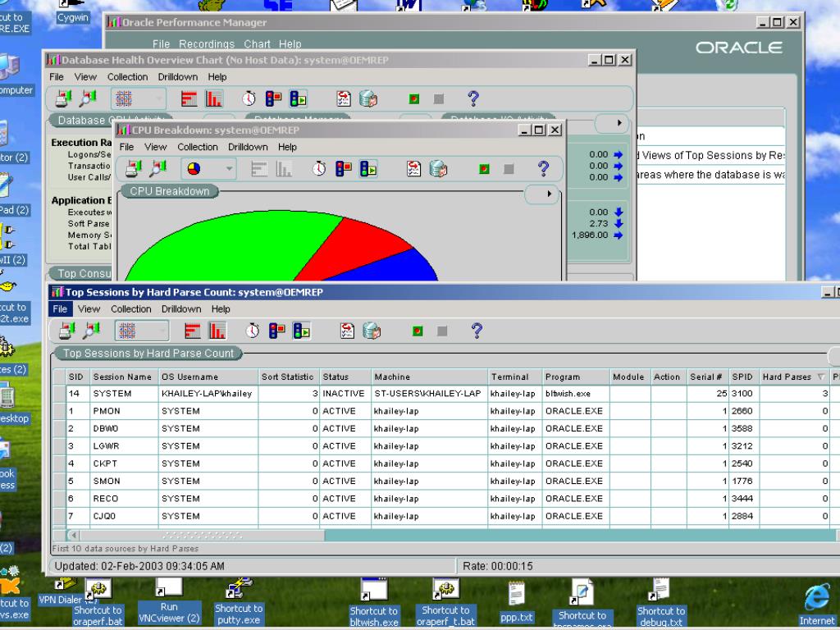Click the Machine column header
The image size is (840, 630).
(430, 377)
